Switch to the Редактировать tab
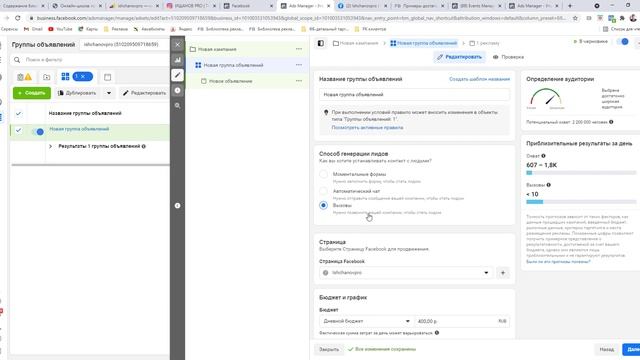This screenshot has width=640, height=360. [x=460, y=57]
